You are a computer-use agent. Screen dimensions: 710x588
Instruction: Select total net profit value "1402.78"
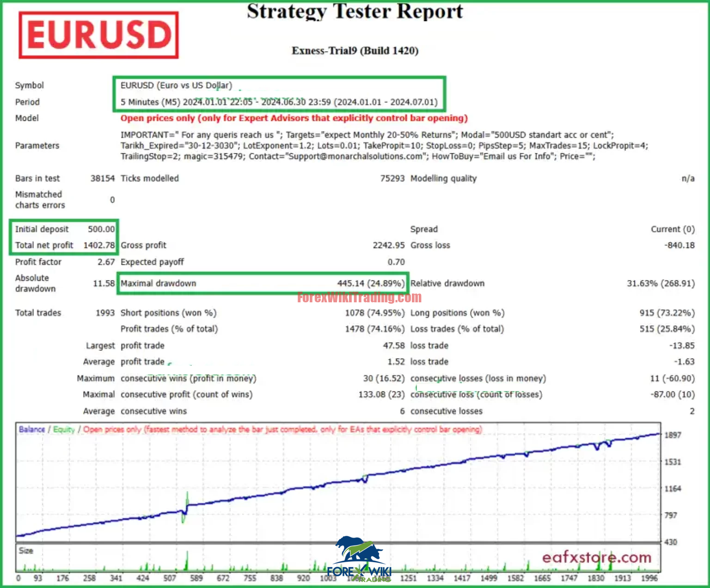tap(99, 245)
